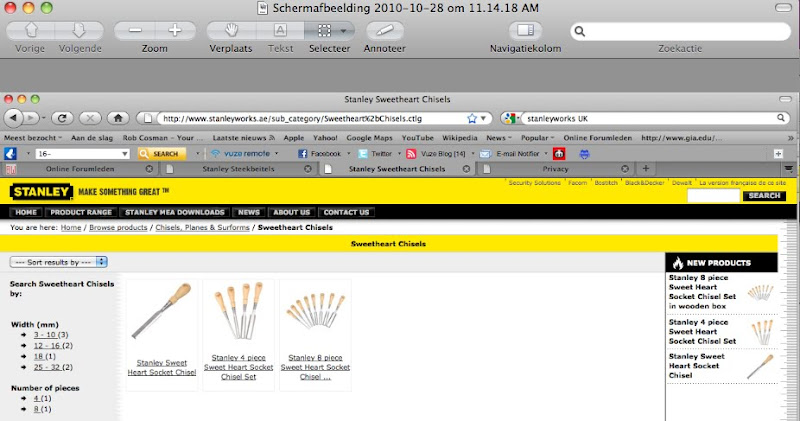
Task: Open the Selecteer tool dropdown arrow
Action: point(344,31)
